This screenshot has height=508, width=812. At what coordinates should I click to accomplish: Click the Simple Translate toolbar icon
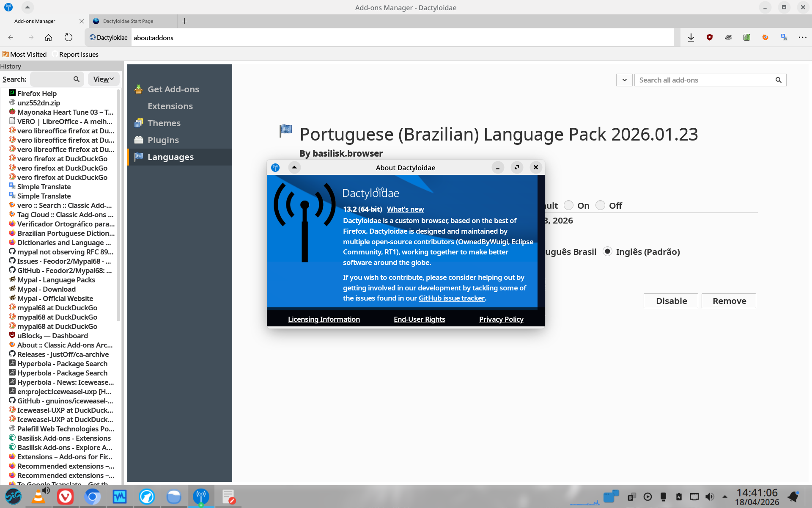(784, 38)
